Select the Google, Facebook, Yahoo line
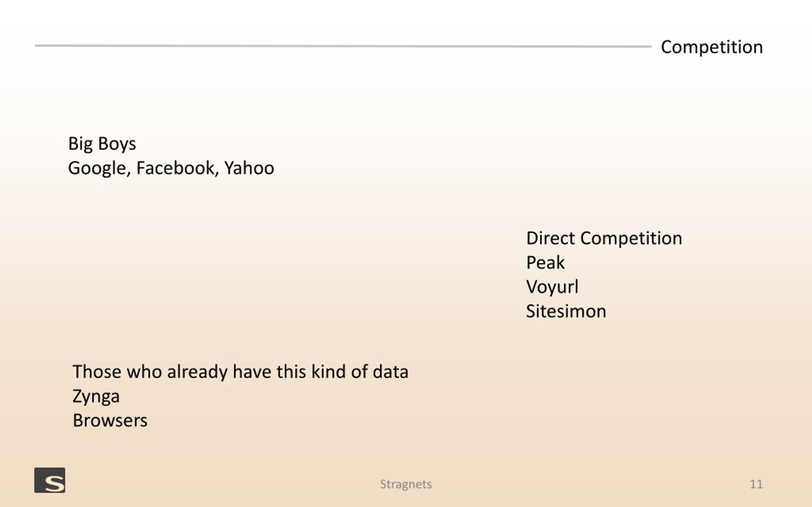The width and height of the screenshot is (812, 507). (x=171, y=168)
